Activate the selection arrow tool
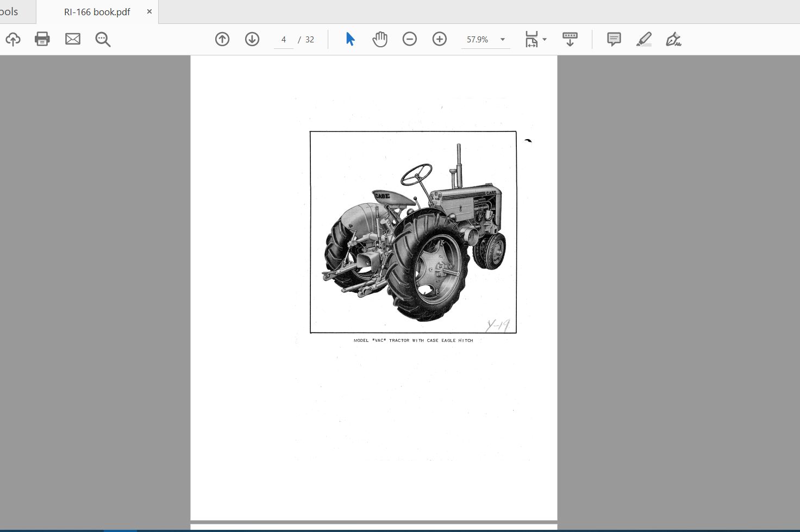The height and width of the screenshot is (532, 800). [349, 39]
